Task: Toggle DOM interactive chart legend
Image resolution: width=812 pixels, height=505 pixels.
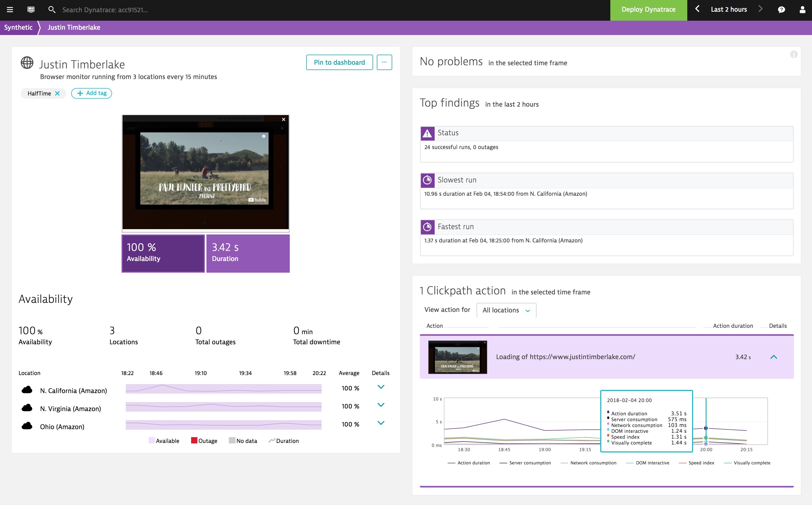Action: pos(647,463)
